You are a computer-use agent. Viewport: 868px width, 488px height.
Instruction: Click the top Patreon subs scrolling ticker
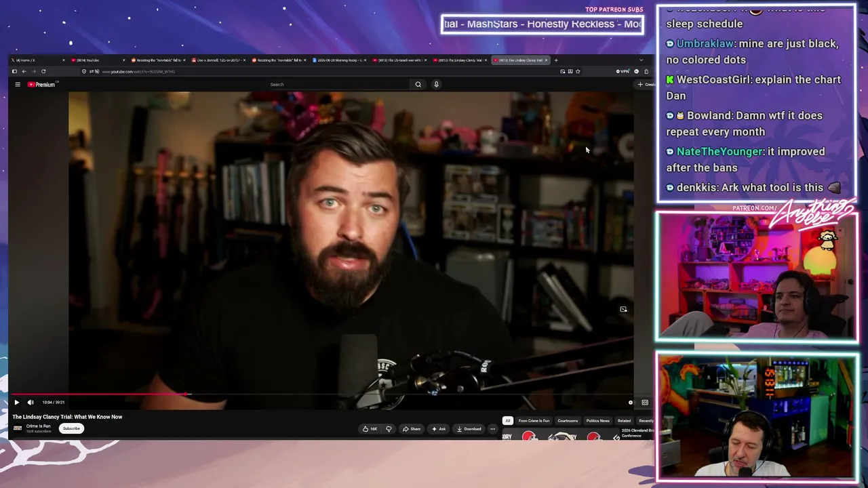(542, 24)
